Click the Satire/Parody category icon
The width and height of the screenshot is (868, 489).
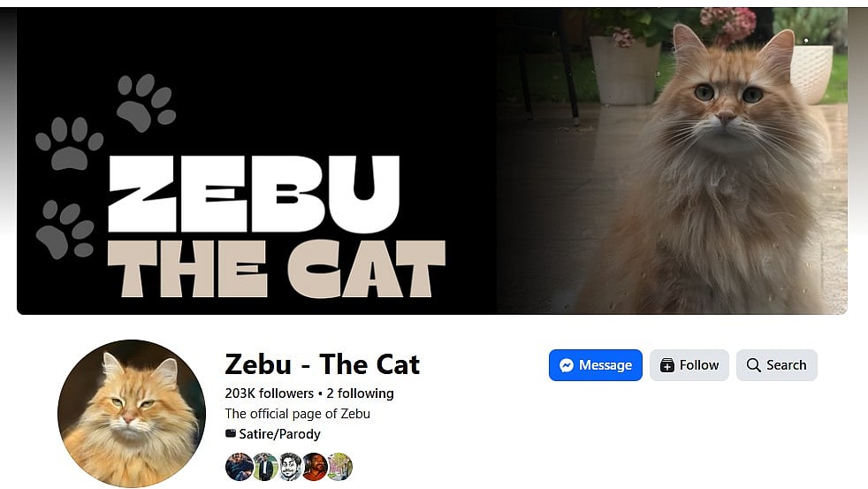click(231, 433)
